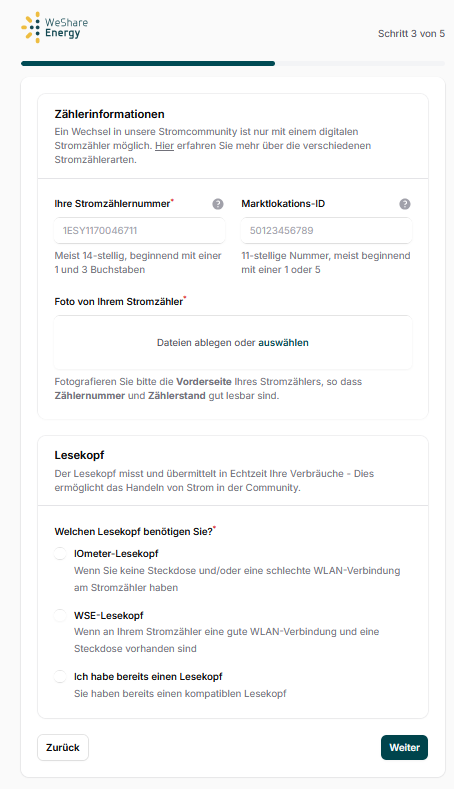The image size is (454, 789).
Task: Select the IOmeter-Lesekopf radio option
Action: click(60, 554)
